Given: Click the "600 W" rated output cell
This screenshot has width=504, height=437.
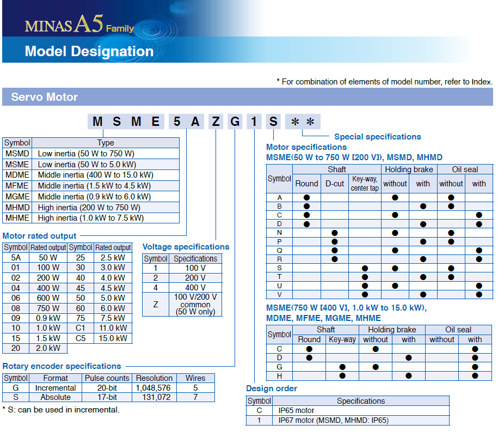Looking at the screenshot, I should [x=48, y=298].
